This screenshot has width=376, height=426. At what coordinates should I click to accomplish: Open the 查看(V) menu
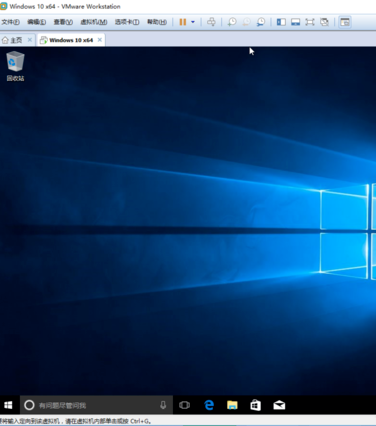click(x=63, y=22)
